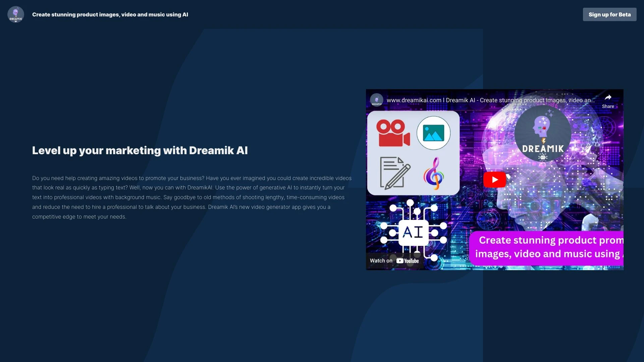Screen dimensions: 644x362
Task: Click the Level up your marketing heading
Action: click(140, 150)
